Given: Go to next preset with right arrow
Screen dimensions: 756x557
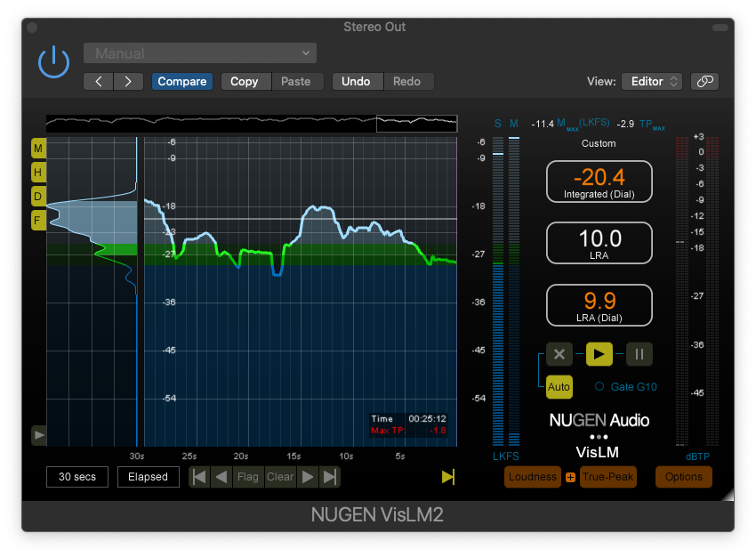Looking at the screenshot, I should (128, 81).
